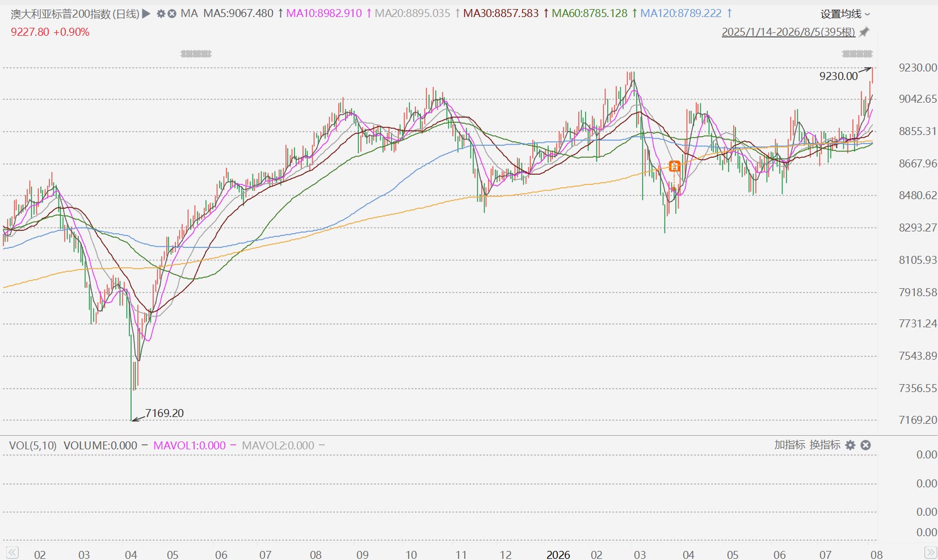Click the 澳大利亚标普200指数(日线) title

tap(75, 14)
